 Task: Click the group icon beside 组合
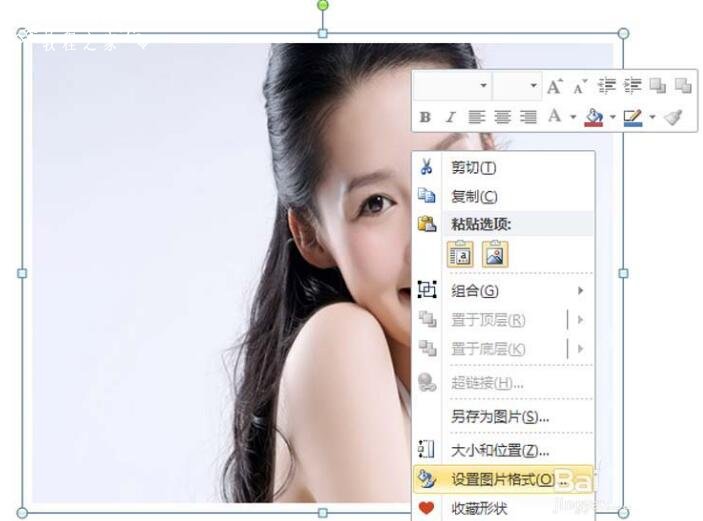pos(427,289)
